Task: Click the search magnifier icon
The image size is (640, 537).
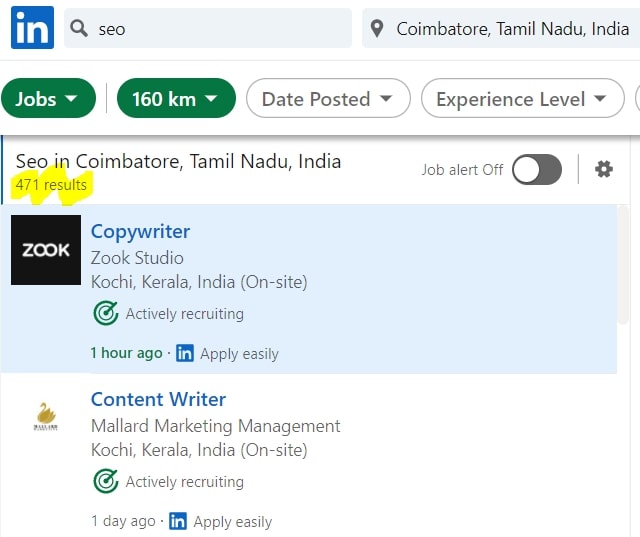Action: (x=82, y=29)
